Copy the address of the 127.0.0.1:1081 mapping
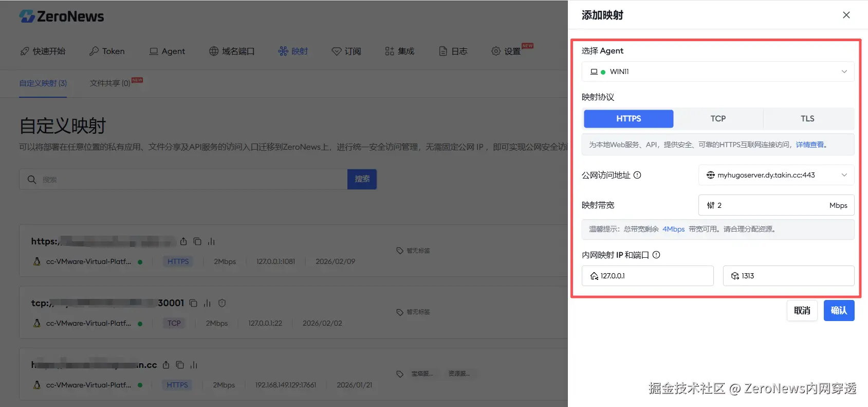Image resolution: width=868 pixels, height=407 pixels. coord(197,241)
